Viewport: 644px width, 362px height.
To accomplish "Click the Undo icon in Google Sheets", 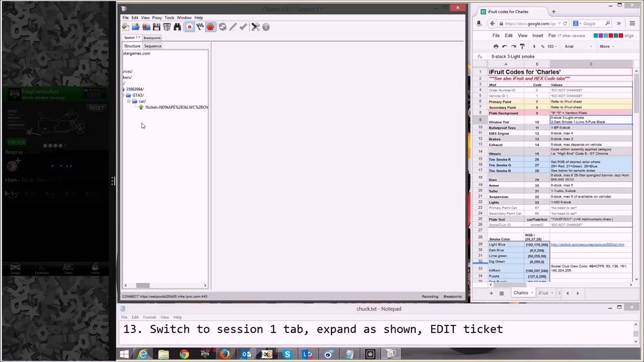I will pos(505,46).
